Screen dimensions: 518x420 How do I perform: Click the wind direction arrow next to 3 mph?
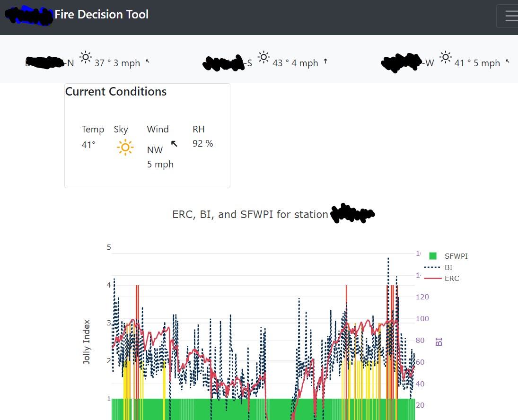click(147, 61)
